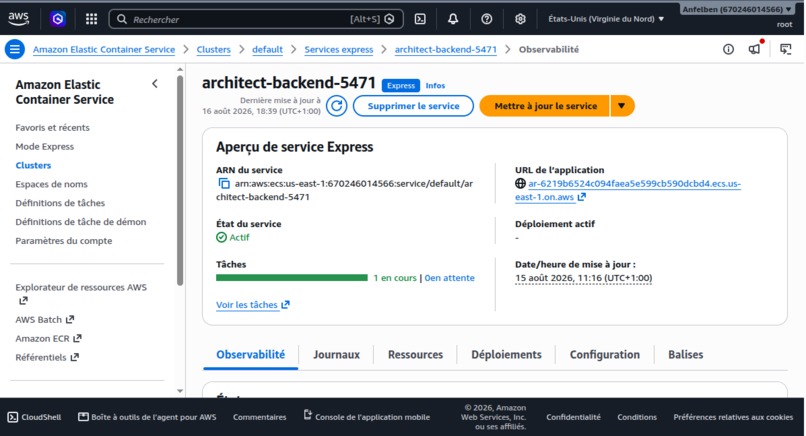Open the services grid menu
This screenshot has height=436, width=806.
coord(91,19)
